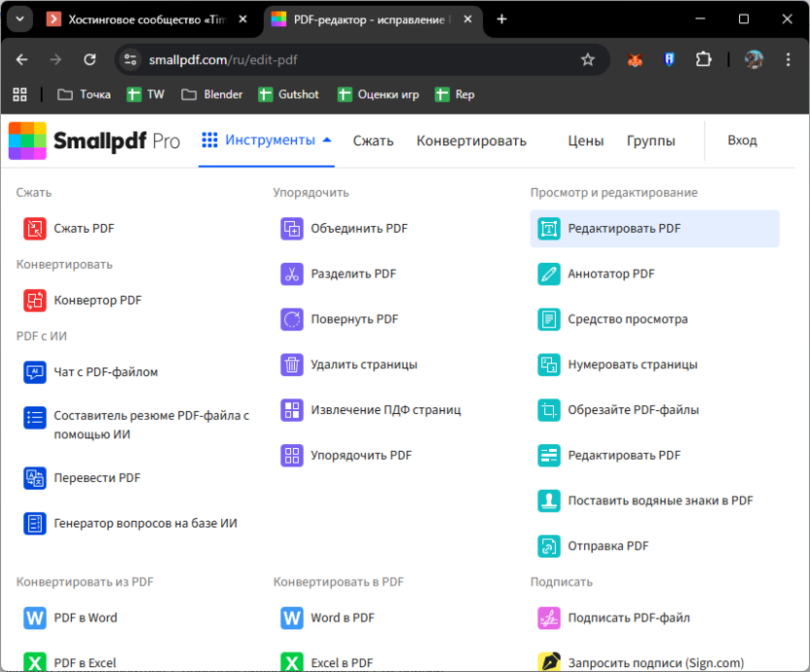Image resolution: width=810 pixels, height=672 pixels.
Task: Click the Средство просмотра icon
Action: pos(549,319)
